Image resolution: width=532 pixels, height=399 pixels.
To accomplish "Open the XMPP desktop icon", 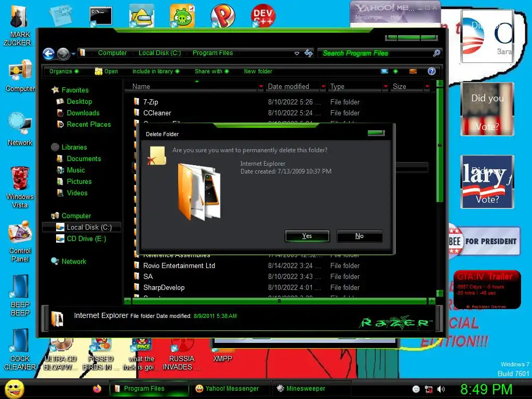I will coord(222,355).
